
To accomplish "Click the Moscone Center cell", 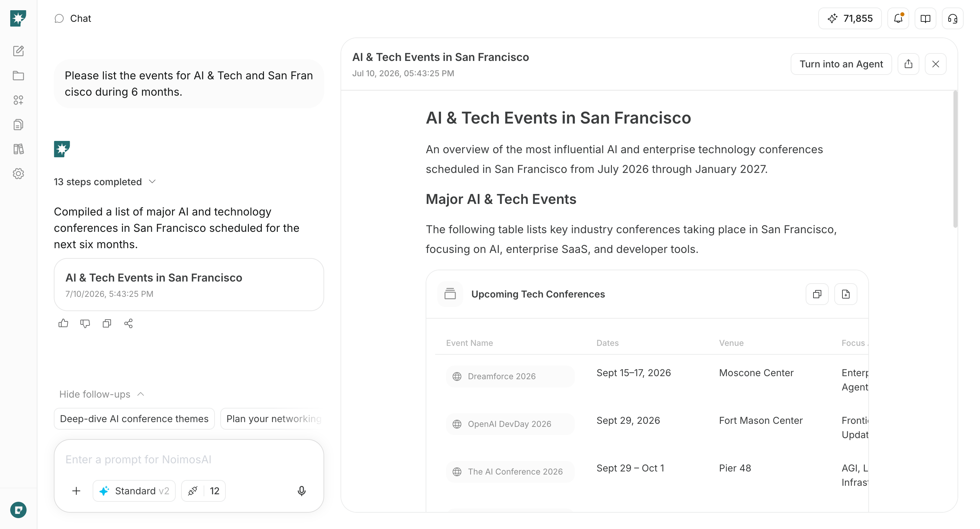I will [x=756, y=373].
